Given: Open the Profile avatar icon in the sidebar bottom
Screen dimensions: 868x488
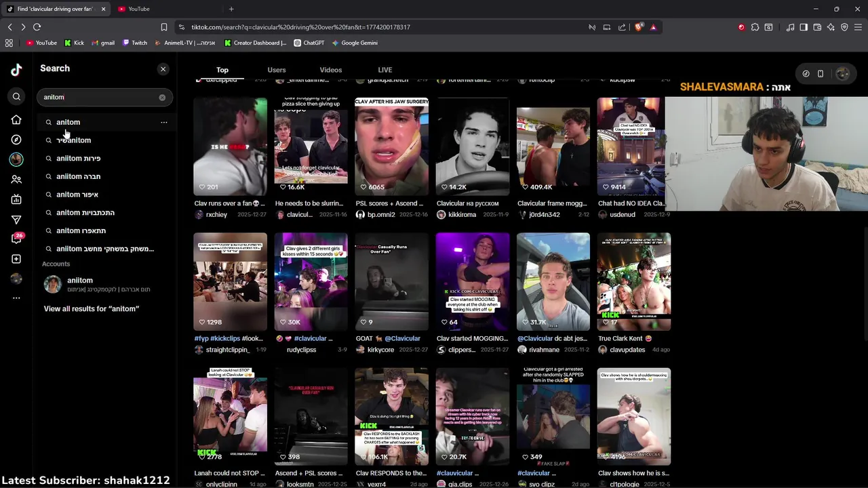Looking at the screenshot, I should pyautogui.click(x=16, y=279).
